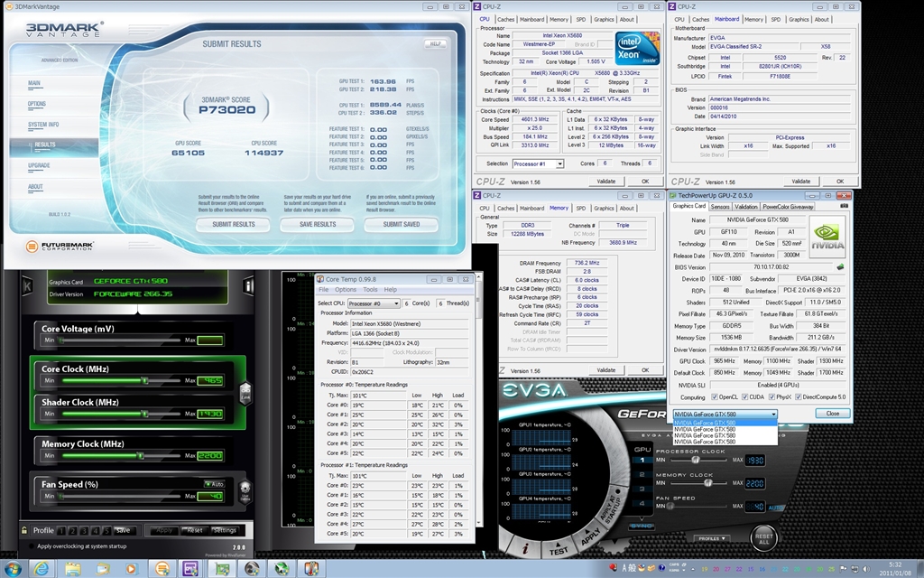This screenshot has width=924, height=578.
Task: Open the EVGA Precision Profiles dropdown
Action: pyautogui.click(x=712, y=538)
